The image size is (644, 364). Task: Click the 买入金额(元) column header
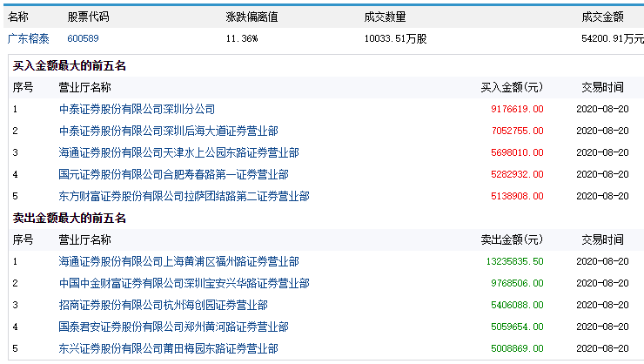coord(512,87)
